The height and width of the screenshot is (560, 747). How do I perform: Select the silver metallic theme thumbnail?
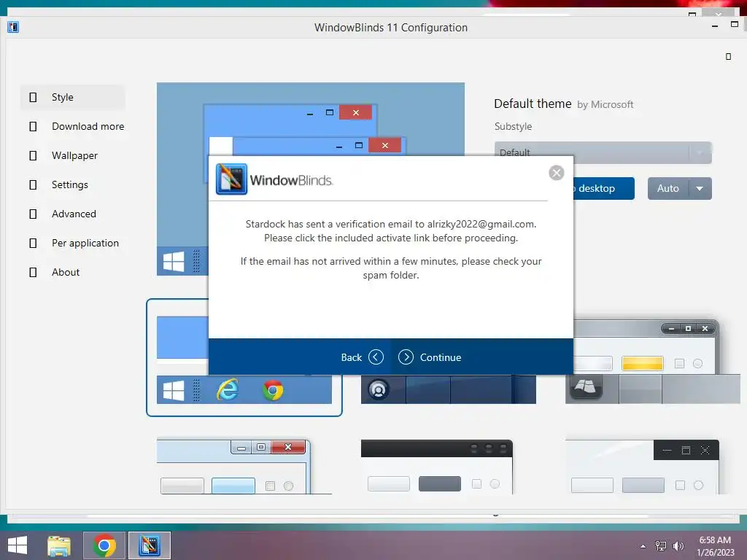pos(653,362)
